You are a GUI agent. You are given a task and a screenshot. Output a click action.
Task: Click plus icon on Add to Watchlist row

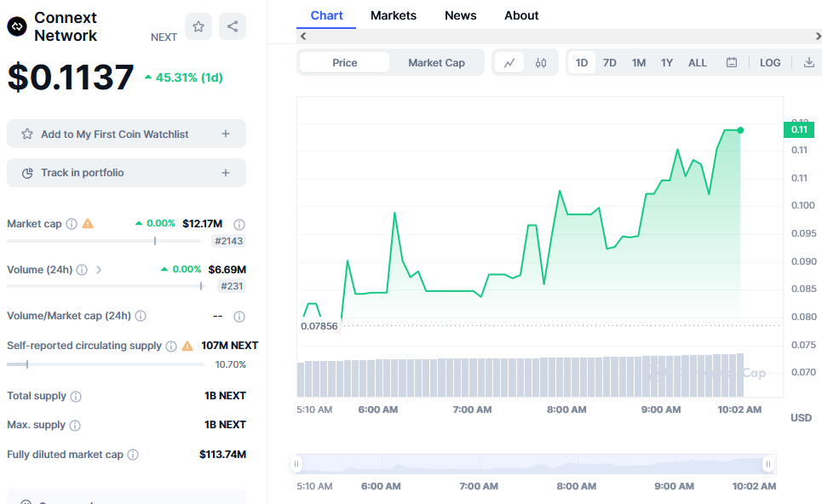coord(226,134)
